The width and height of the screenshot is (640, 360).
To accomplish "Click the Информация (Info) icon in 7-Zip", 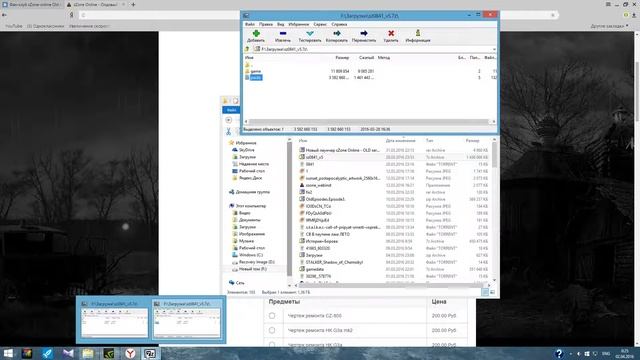I will click(x=418, y=33).
